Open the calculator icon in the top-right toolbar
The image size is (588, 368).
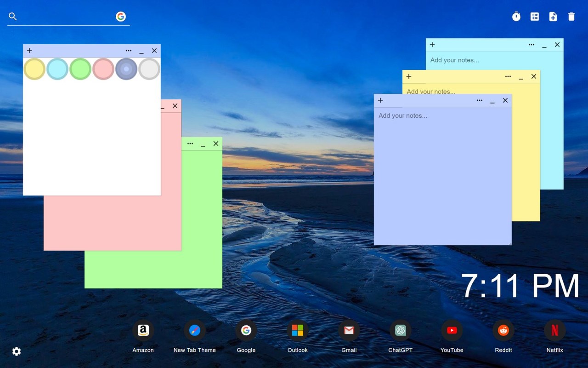[535, 17]
